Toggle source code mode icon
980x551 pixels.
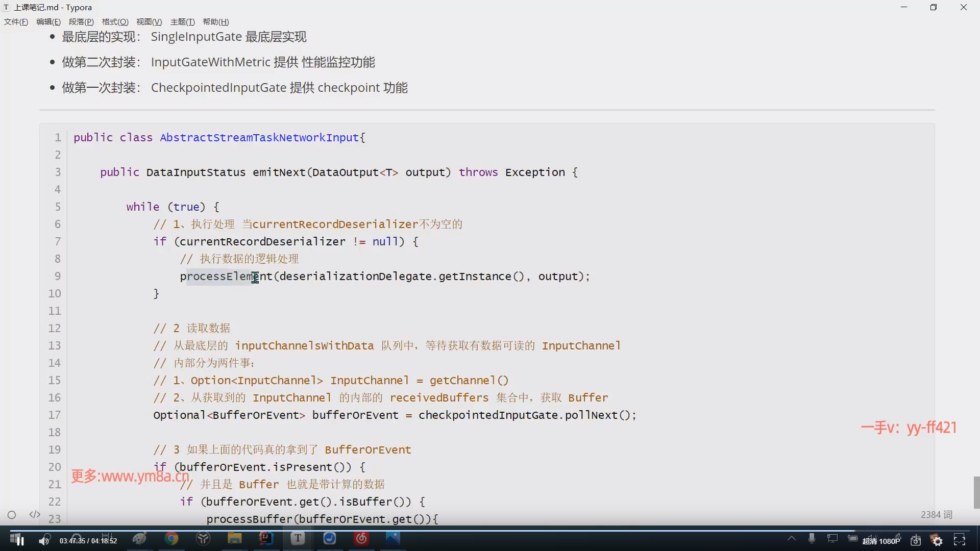click(35, 514)
